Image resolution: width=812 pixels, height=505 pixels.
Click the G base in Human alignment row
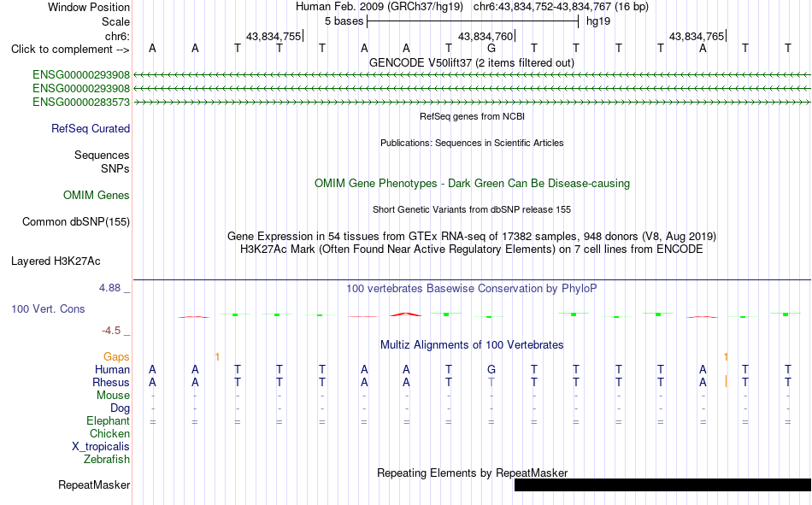point(491,369)
